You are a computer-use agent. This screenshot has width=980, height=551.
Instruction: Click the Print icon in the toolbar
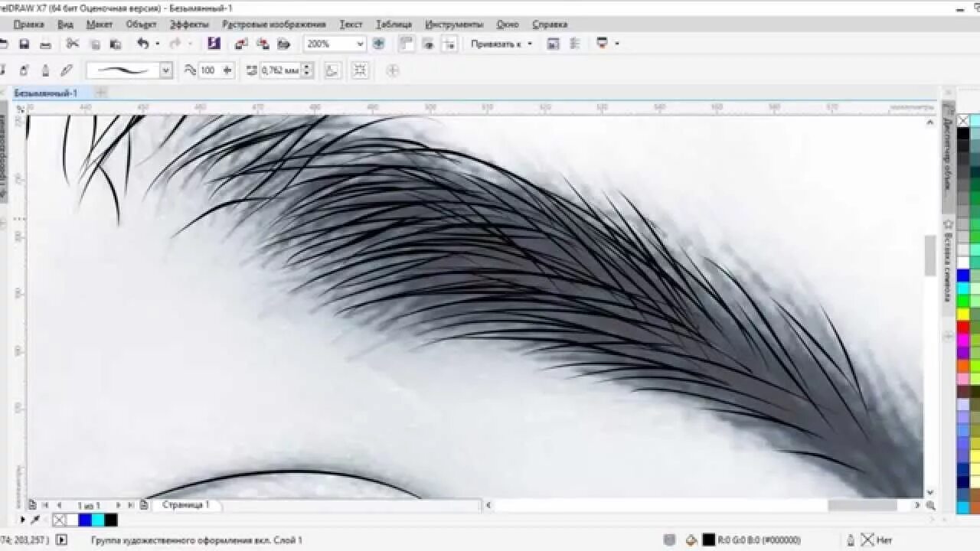click(x=45, y=44)
